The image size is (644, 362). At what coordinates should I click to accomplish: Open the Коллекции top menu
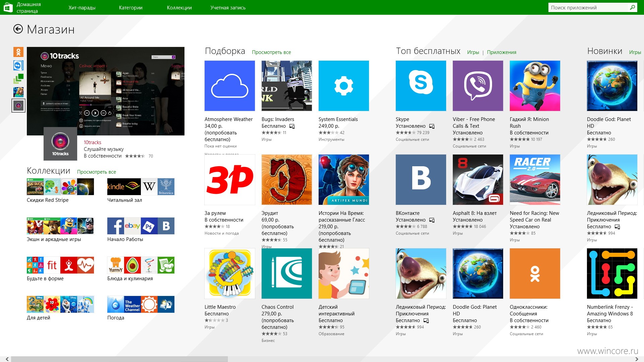click(x=179, y=8)
